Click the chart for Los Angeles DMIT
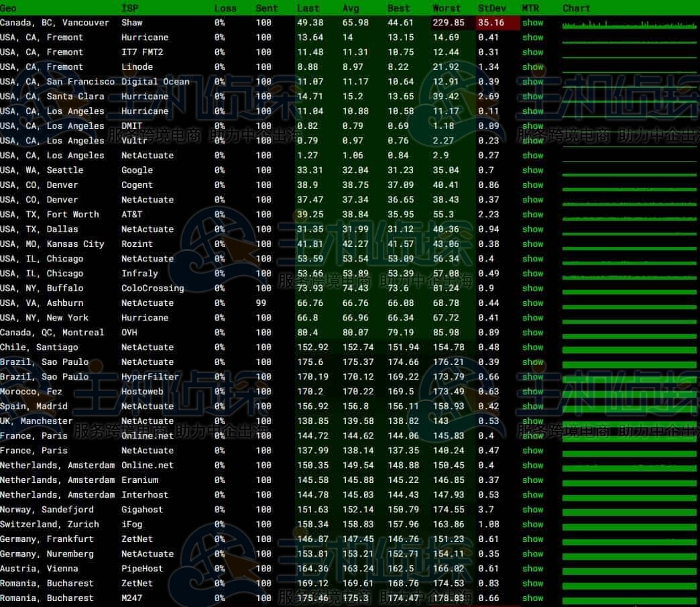This screenshot has height=607, width=700. pos(629,127)
